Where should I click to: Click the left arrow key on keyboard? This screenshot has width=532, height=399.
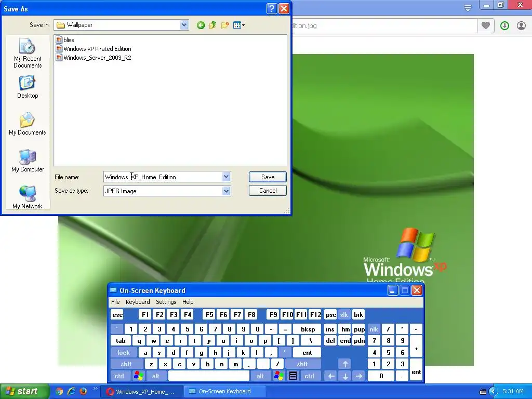pos(331,376)
